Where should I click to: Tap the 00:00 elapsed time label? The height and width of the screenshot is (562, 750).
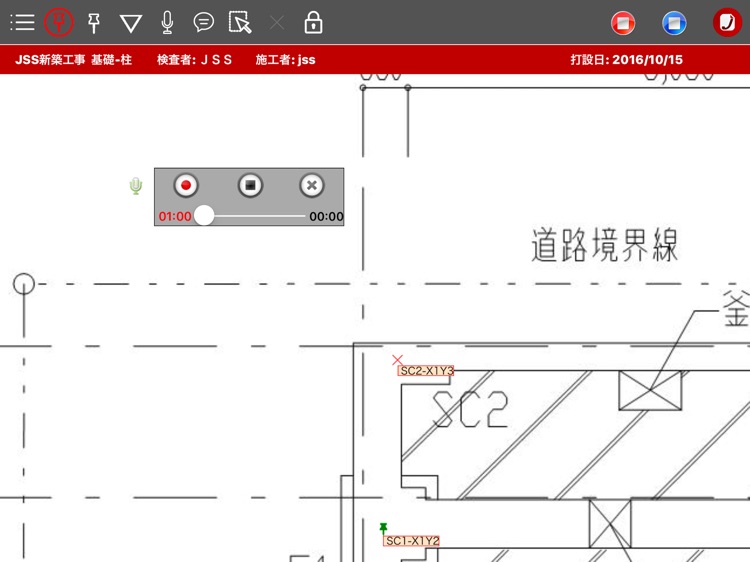point(326,217)
